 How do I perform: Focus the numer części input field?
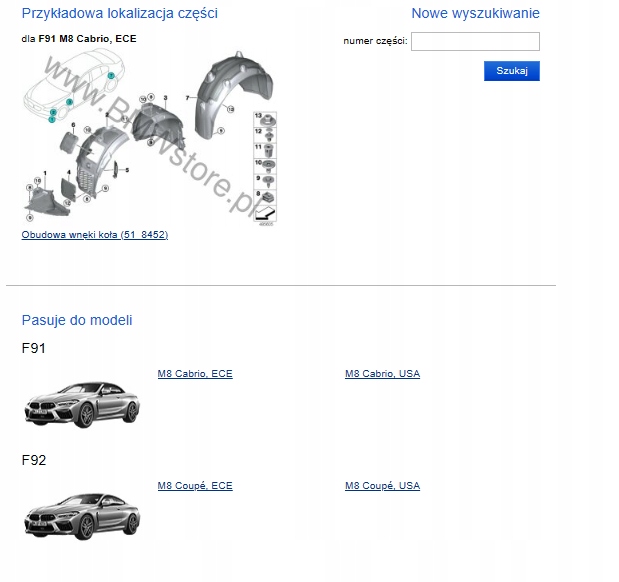pos(475,41)
